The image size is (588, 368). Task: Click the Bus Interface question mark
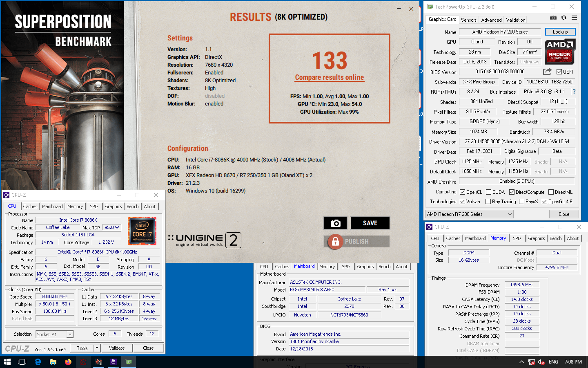coord(574,92)
